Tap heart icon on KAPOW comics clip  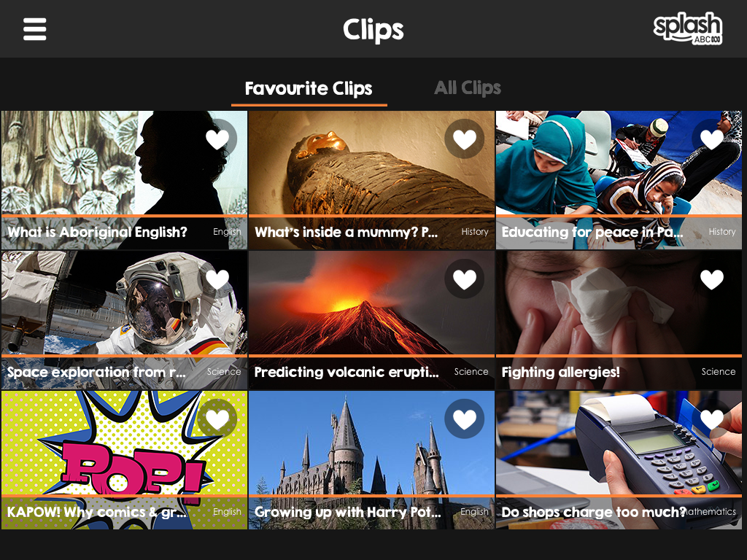tap(217, 419)
